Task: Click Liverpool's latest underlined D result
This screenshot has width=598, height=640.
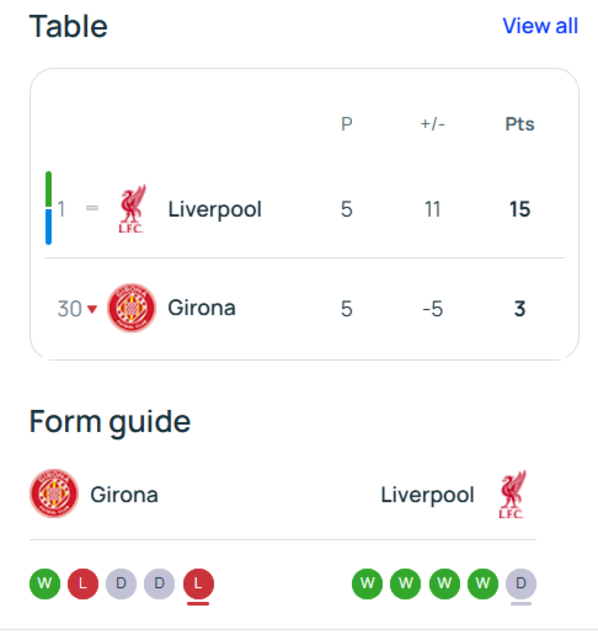Action: point(521,584)
